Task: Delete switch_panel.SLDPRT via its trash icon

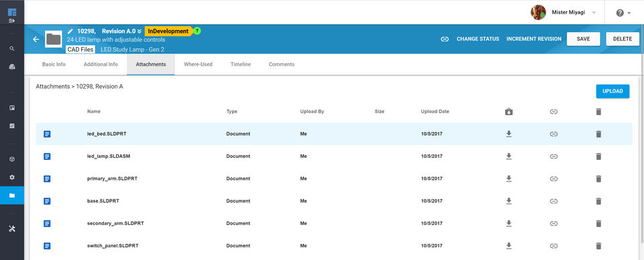Action: click(x=598, y=246)
